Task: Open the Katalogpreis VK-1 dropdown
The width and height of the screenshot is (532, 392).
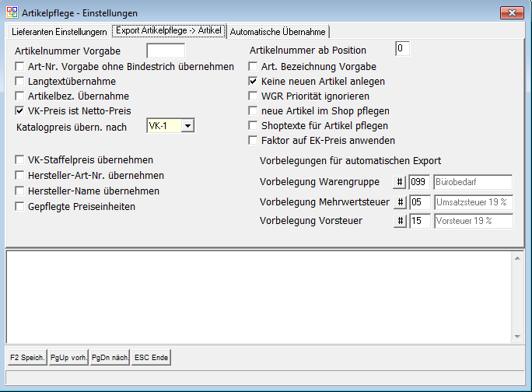Action: pos(187,126)
